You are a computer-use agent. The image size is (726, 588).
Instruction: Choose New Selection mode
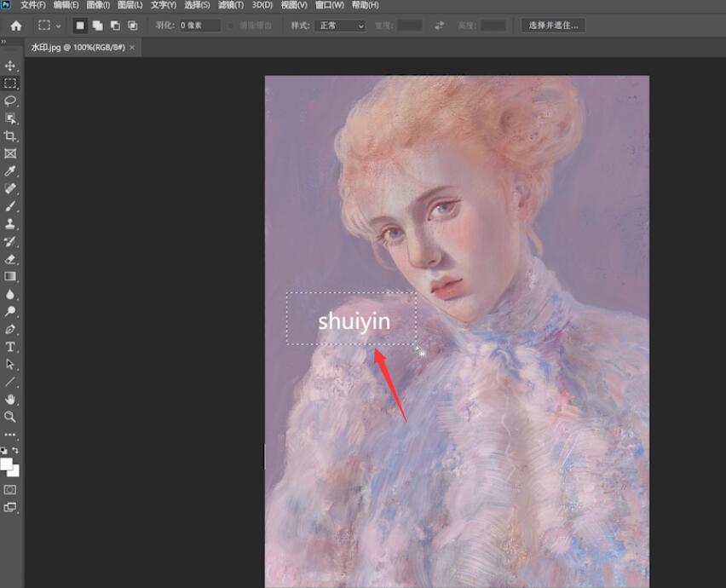(80, 26)
